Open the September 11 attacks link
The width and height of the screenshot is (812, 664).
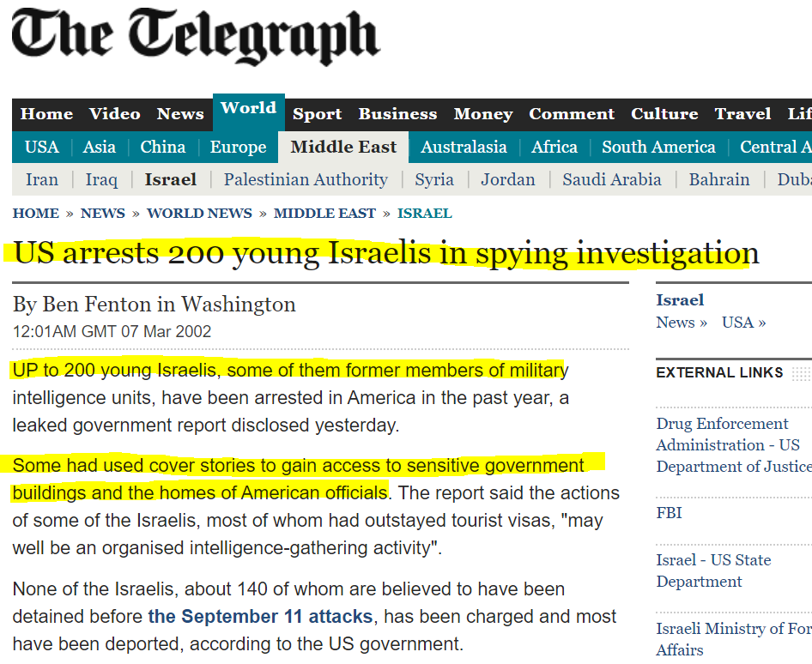click(260, 616)
